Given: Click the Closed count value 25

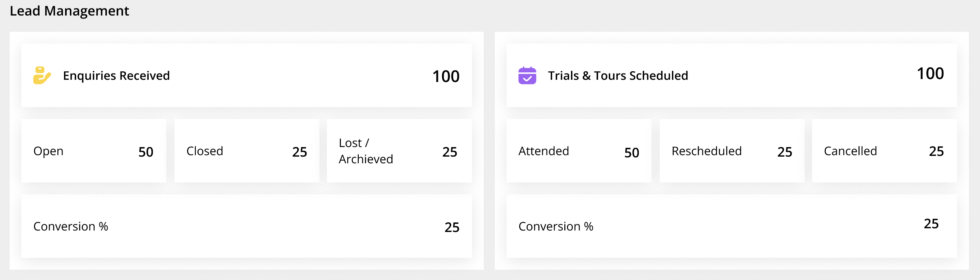Looking at the screenshot, I should click(300, 152).
